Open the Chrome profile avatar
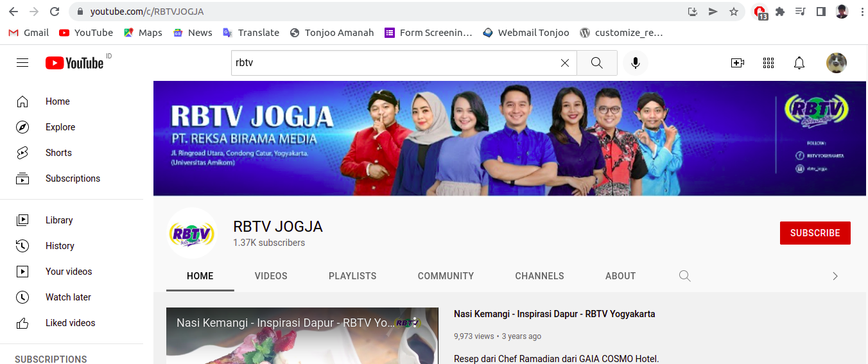The width and height of the screenshot is (868, 364). pyautogui.click(x=842, y=12)
